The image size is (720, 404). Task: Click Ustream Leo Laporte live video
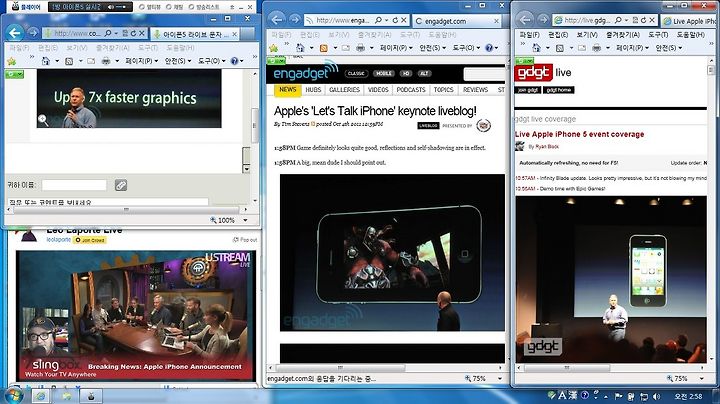(x=135, y=316)
